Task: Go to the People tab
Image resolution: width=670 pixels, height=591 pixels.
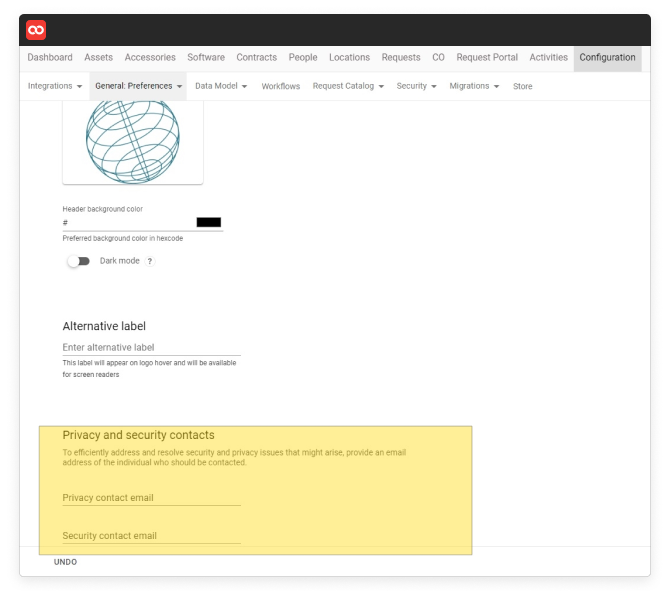Action: pyautogui.click(x=303, y=57)
